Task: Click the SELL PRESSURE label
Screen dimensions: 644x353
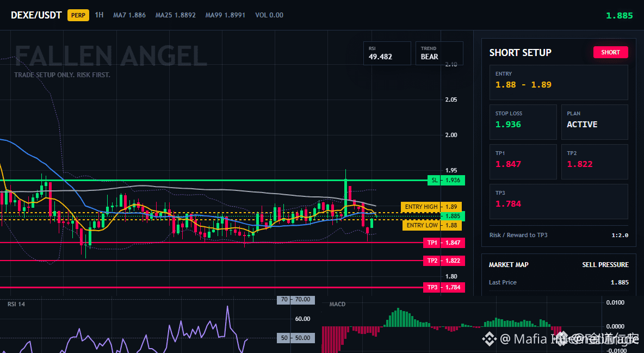Action: click(605, 265)
